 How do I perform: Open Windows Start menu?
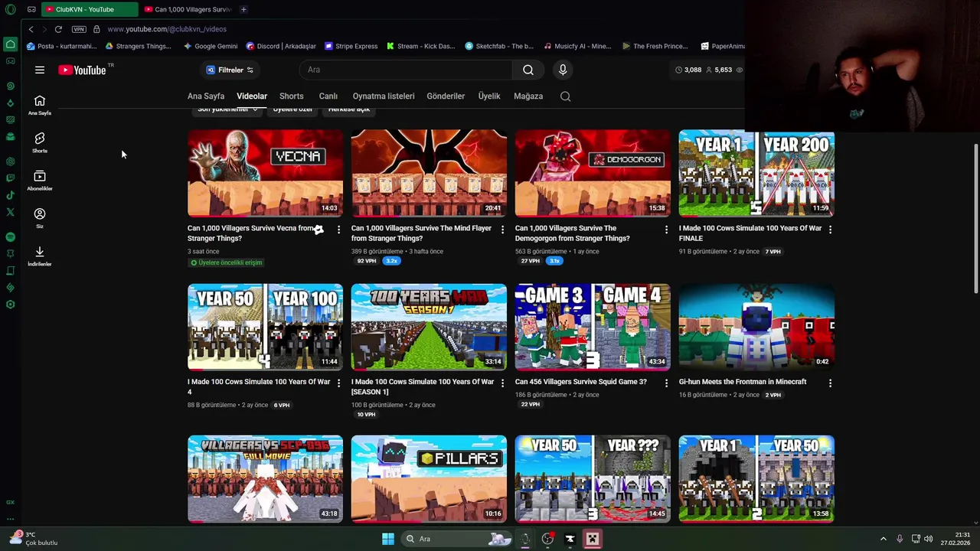388,539
